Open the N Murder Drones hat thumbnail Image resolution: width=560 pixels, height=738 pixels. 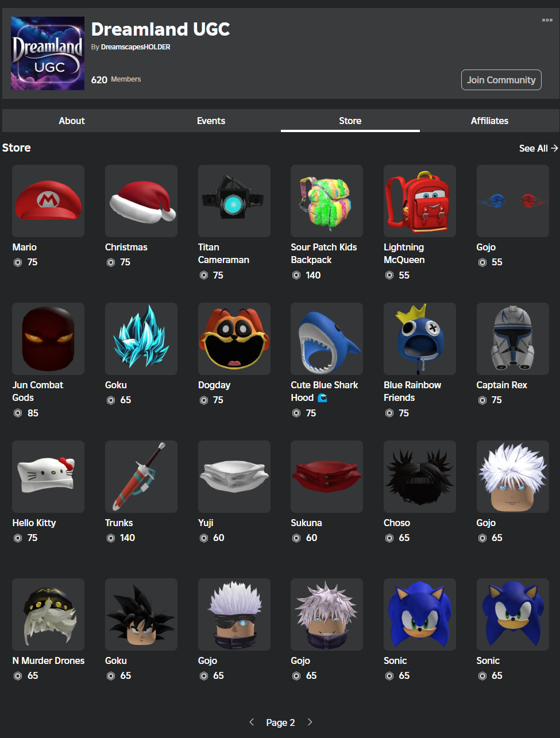(48, 615)
